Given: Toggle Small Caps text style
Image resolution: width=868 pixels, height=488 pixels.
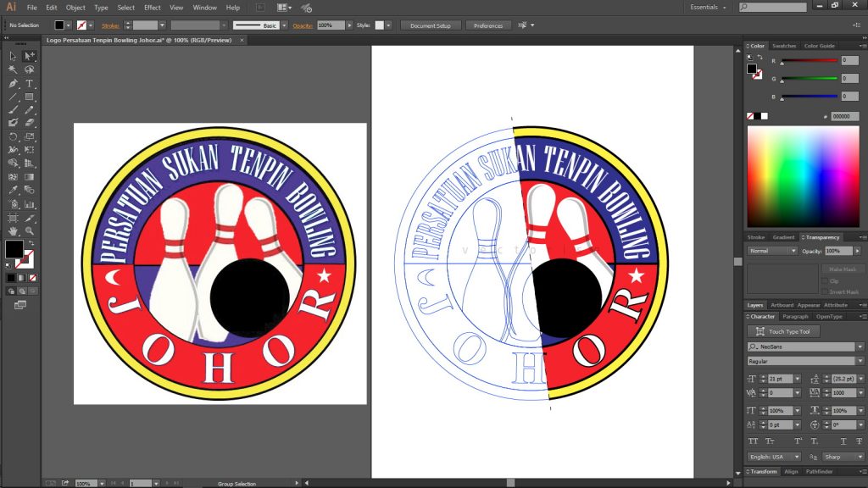Looking at the screenshot, I should [x=770, y=441].
